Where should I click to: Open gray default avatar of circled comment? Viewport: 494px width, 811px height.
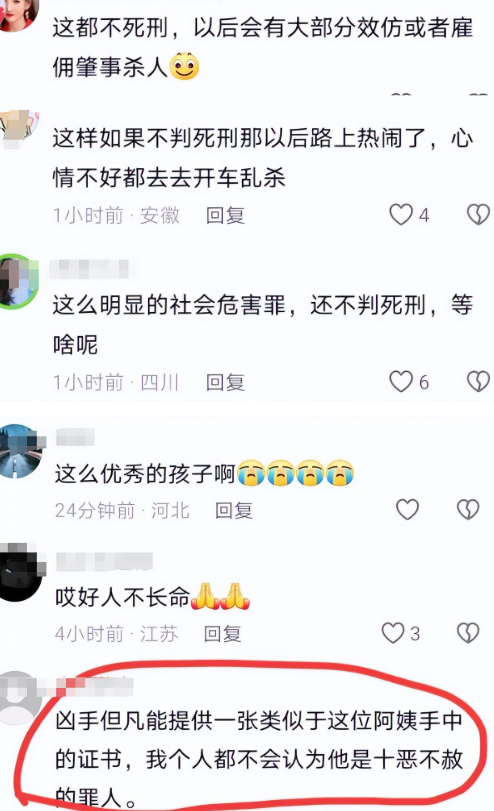click(21, 698)
